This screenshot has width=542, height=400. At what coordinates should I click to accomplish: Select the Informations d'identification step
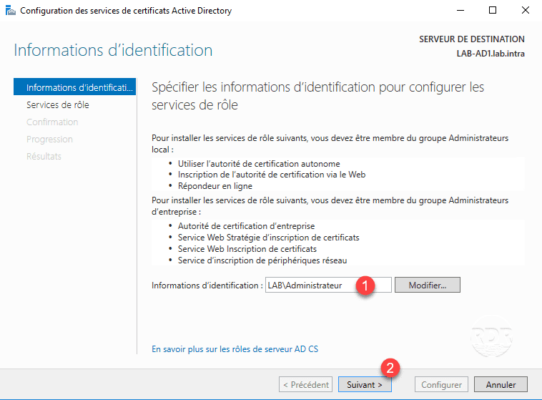click(75, 87)
